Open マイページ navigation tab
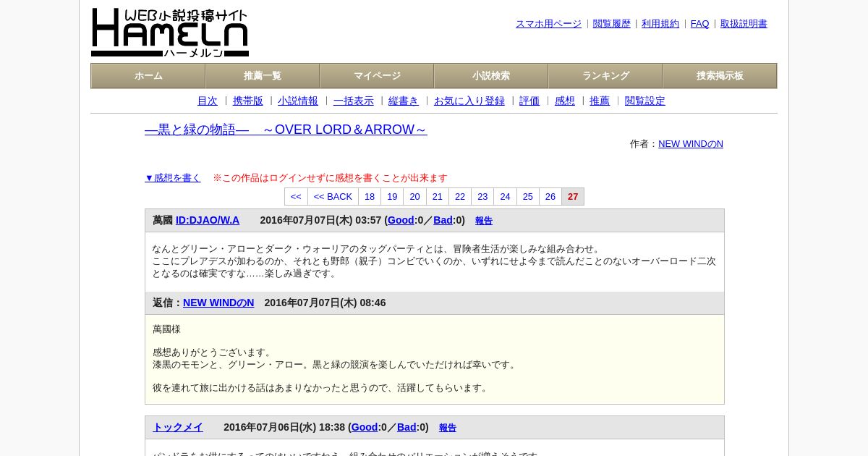Image resolution: width=868 pixels, height=456 pixels. point(377,76)
